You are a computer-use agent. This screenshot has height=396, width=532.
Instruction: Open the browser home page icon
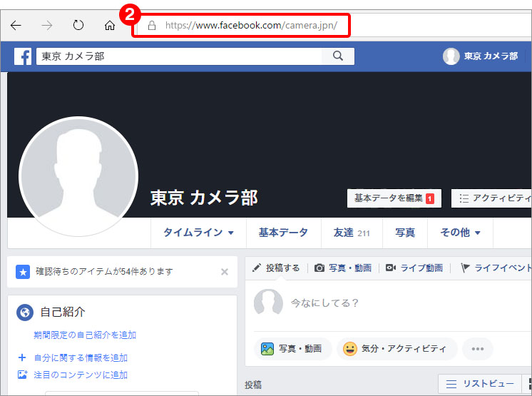pyautogui.click(x=110, y=25)
